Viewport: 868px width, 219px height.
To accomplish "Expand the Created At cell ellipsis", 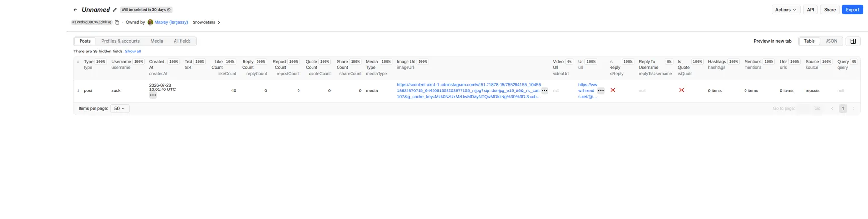I will point(153,95).
